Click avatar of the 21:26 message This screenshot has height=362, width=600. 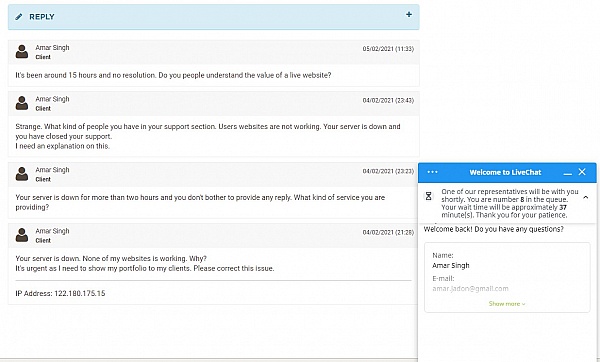coord(22,235)
